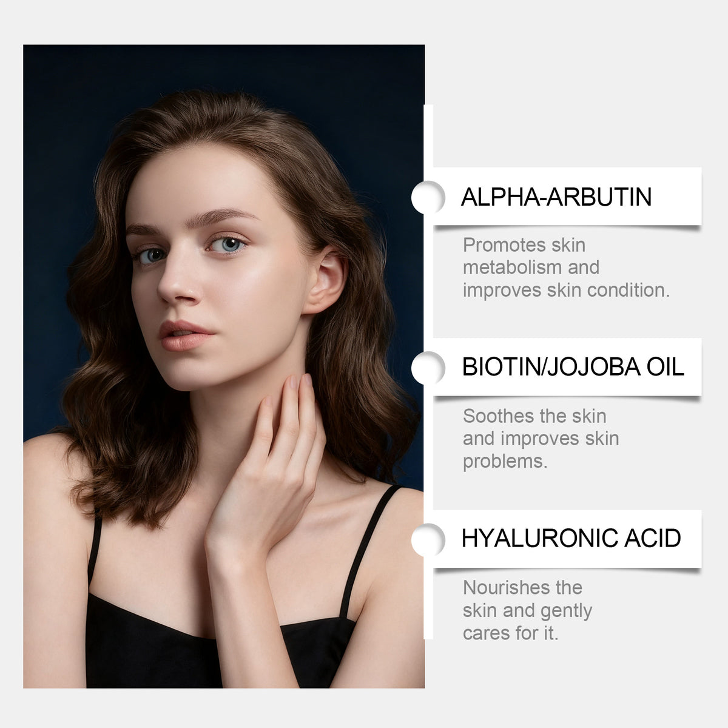Click the model portrait photo
Viewport: 728px width, 728px height.
point(224,366)
